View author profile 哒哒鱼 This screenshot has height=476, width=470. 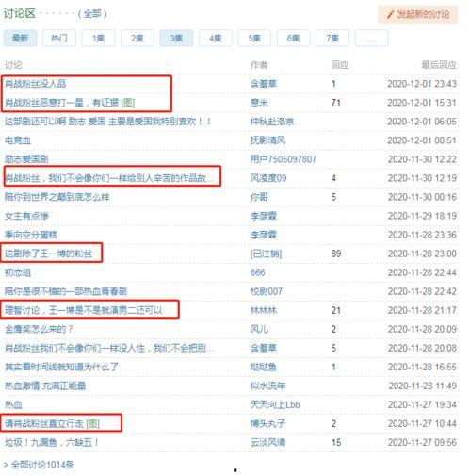[264, 367]
